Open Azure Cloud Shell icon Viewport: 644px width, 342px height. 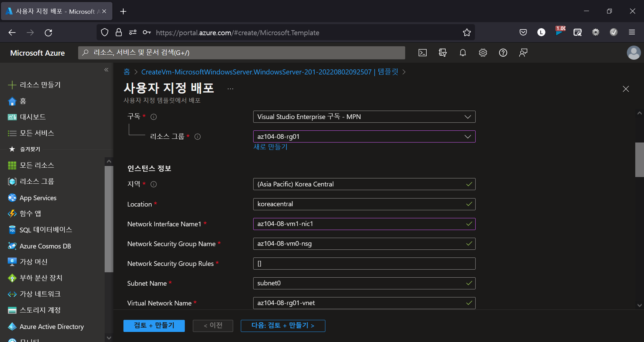pos(422,53)
